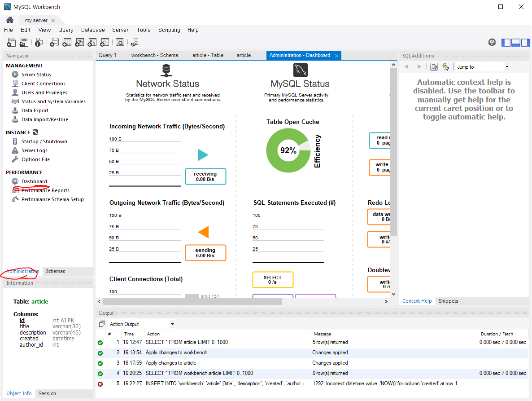Open Status and System Variables
The image size is (532, 401).
pyautogui.click(x=54, y=101)
